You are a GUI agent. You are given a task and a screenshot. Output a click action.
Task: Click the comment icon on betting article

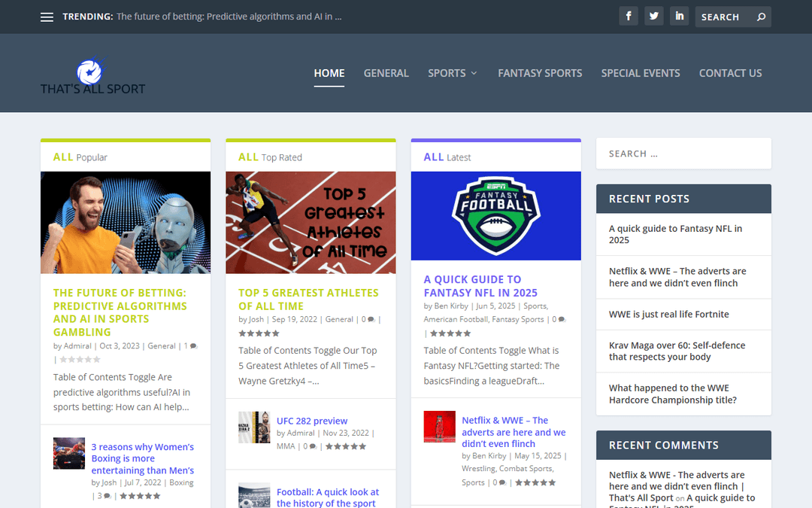pyautogui.click(x=194, y=346)
